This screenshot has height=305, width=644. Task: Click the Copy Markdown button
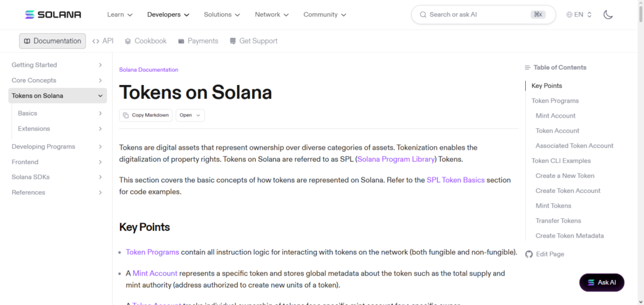click(x=146, y=115)
